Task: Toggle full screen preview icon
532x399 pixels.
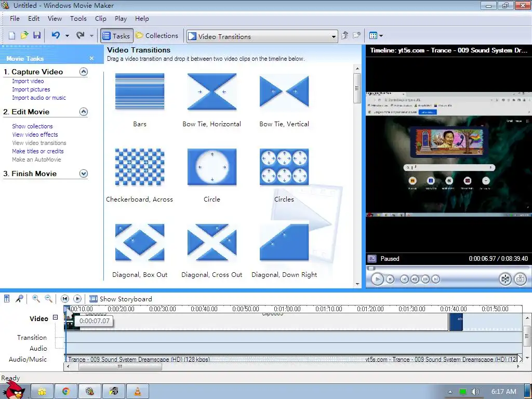Action: [372, 259]
